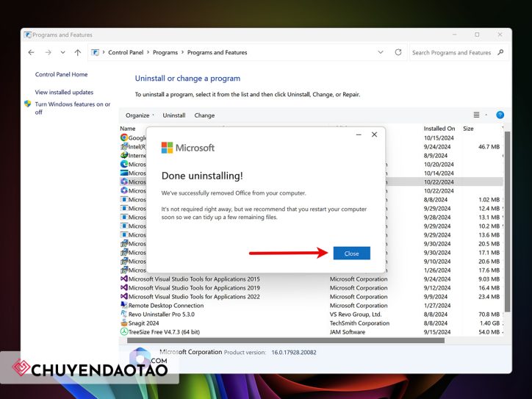Minimize the Microsoft uninstall dialog

pos(359,134)
